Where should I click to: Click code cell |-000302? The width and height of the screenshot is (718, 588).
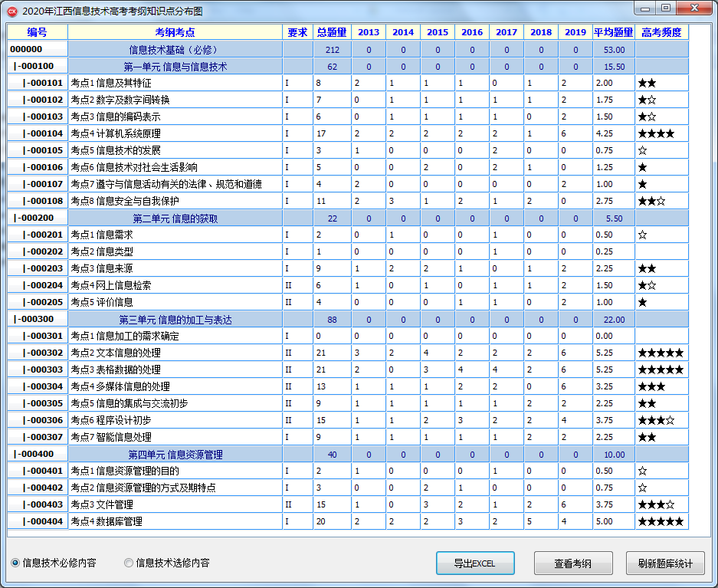[38, 353]
